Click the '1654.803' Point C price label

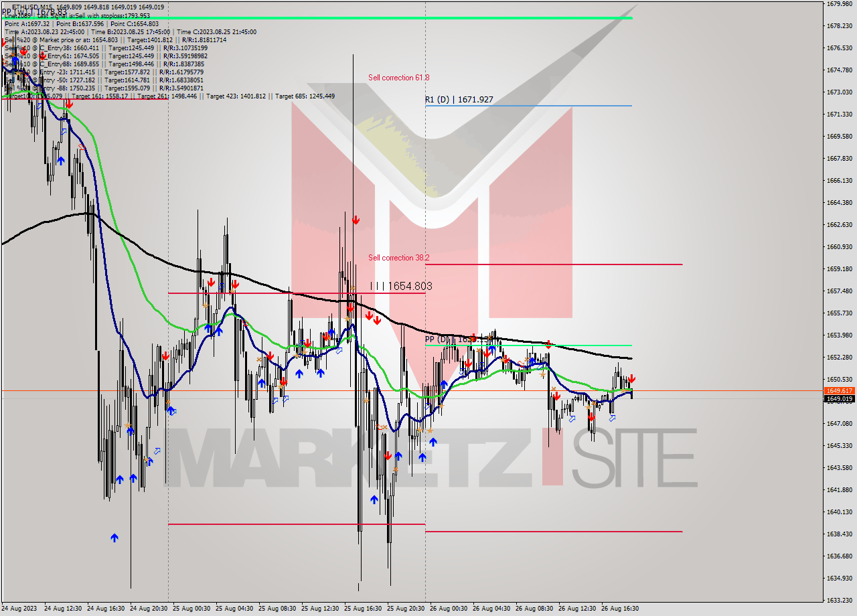(x=401, y=286)
